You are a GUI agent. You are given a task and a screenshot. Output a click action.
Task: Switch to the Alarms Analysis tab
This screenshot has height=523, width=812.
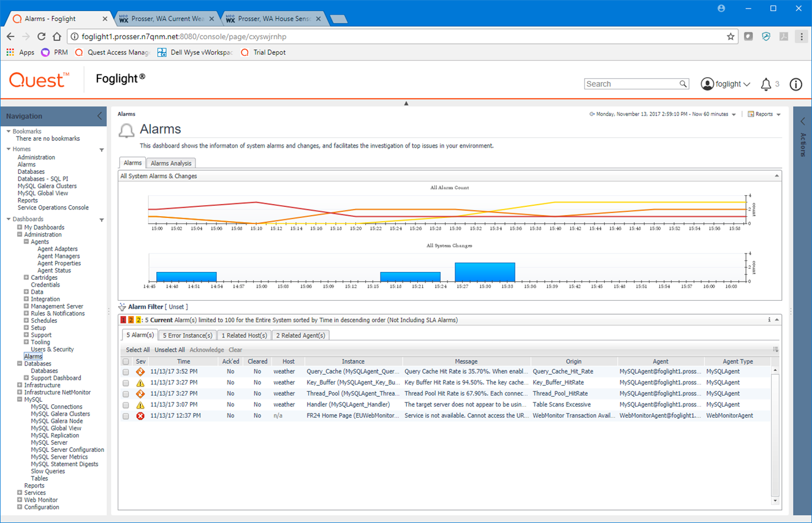click(171, 163)
